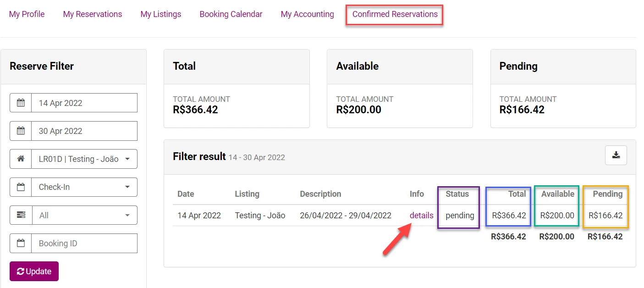
Task: Click the list icon beside All dropdown
Action: click(21, 215)
